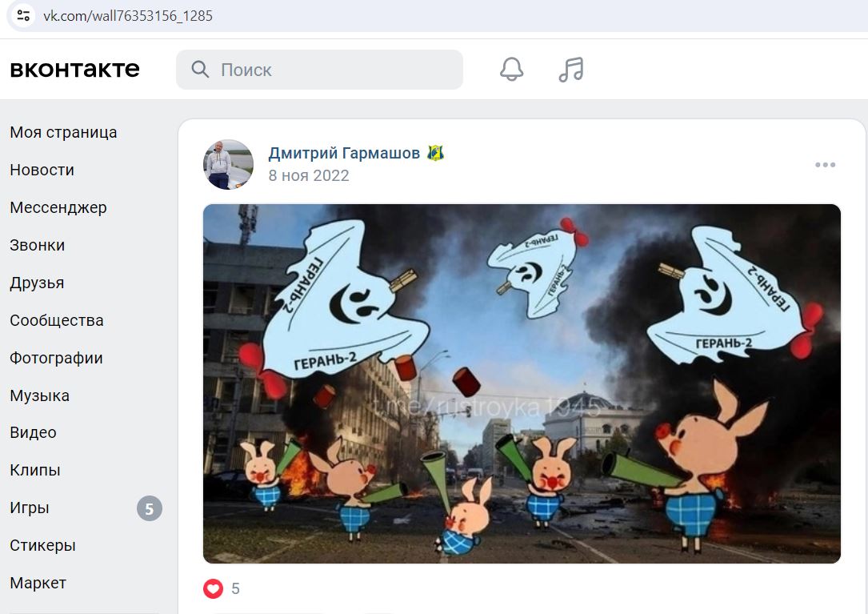Viewport: 868px width, 614px height.
Task: View the likes count 5
Action: [x=235, y=588]
